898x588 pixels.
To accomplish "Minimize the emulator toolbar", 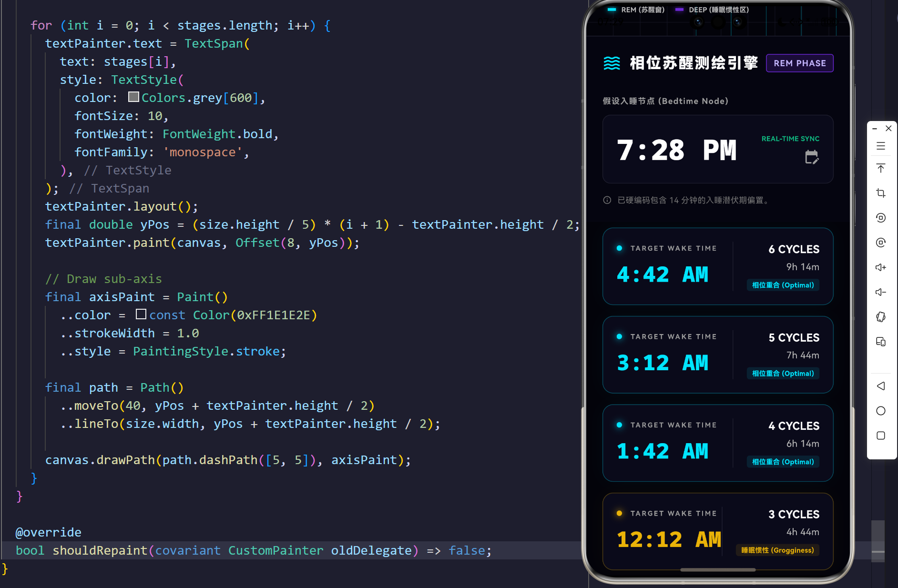I will pyautogui.click(x=875, y=129).
